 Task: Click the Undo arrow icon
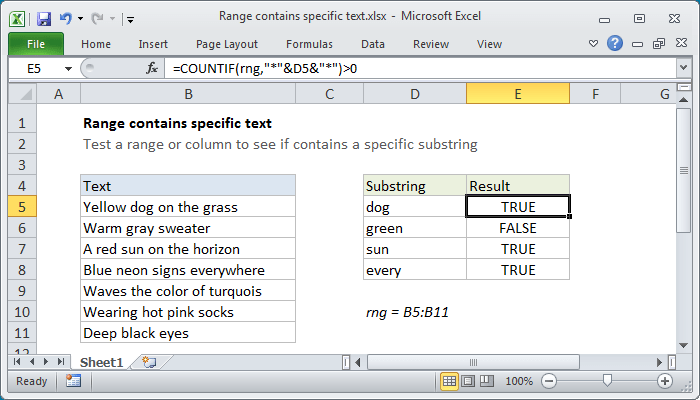66,19
